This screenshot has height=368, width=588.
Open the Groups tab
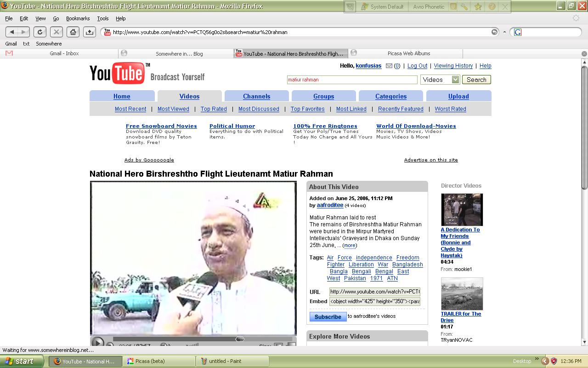tap(324, 96)
